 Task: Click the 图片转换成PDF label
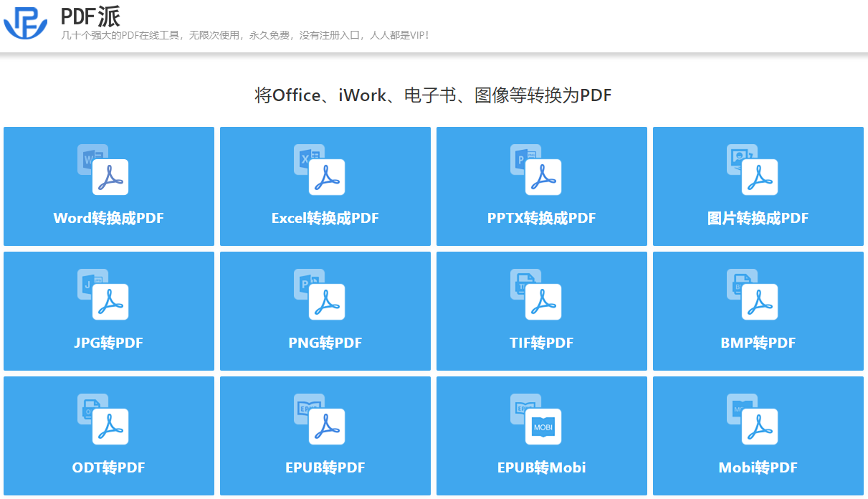point(758,219)
